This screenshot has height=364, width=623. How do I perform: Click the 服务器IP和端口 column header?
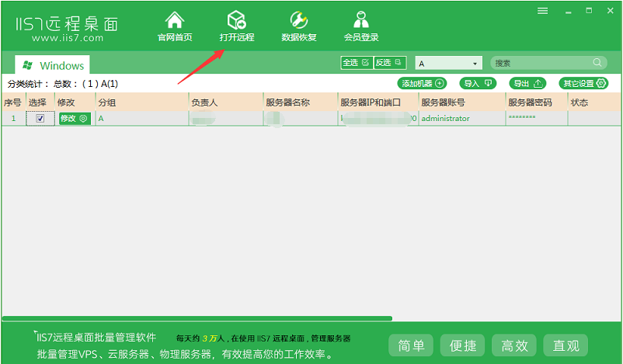point(378,102)
